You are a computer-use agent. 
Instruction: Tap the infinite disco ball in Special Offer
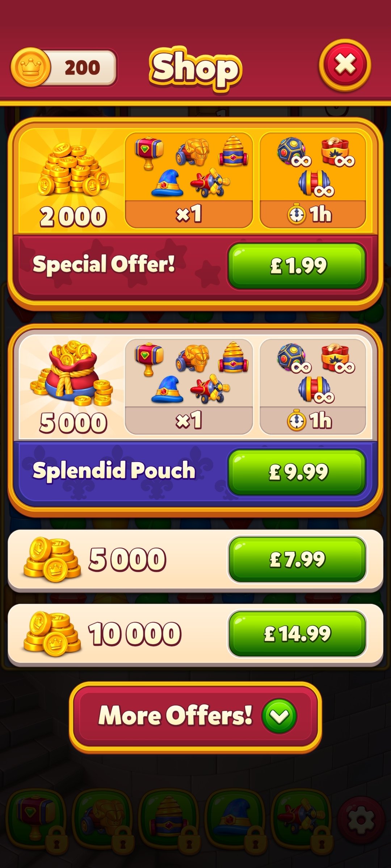[293, 152]
